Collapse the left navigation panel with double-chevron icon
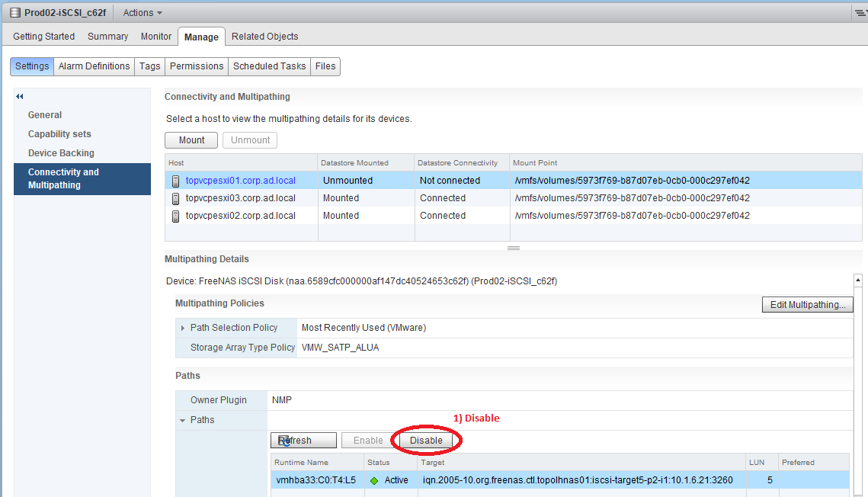The height and width of the screenshot is (497, 868). pos(19,97)
